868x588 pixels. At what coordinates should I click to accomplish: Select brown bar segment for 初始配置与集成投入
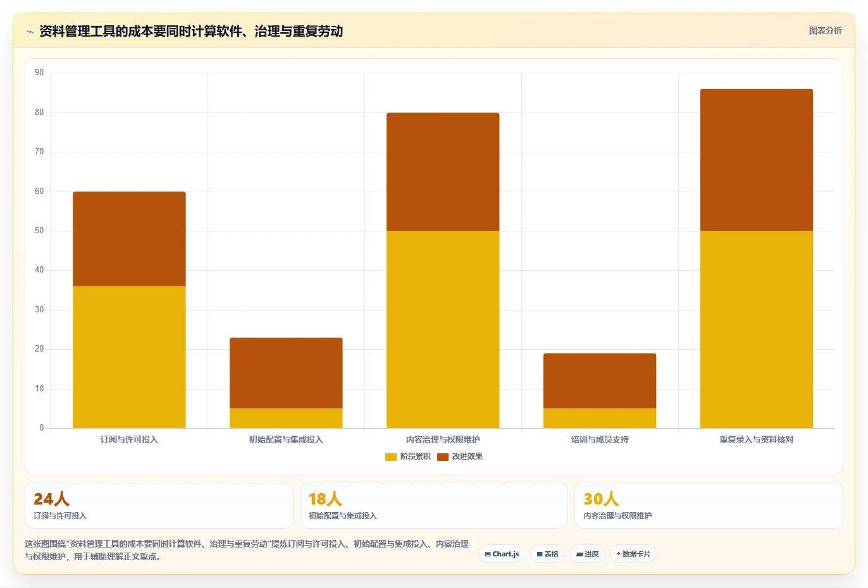pos(286,373)
